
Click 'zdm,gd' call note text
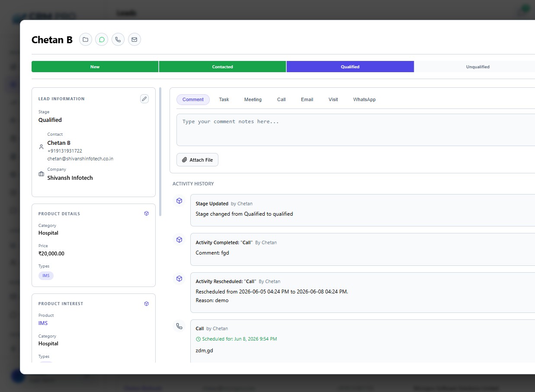coord(205,351)
